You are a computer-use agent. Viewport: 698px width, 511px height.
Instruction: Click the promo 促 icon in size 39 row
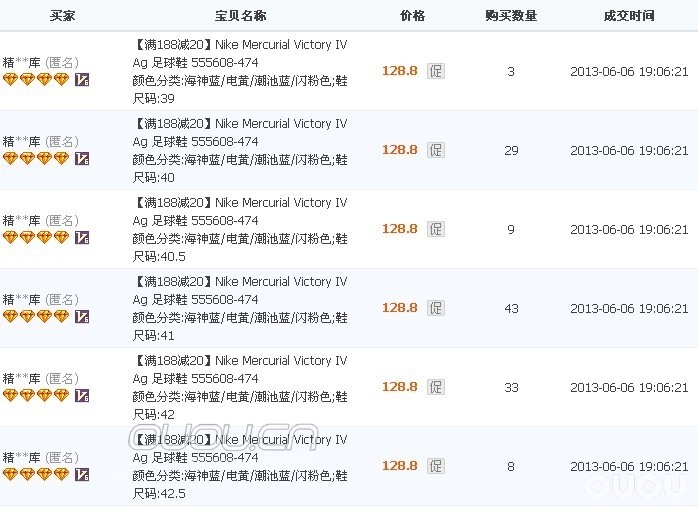coord(435,71)
